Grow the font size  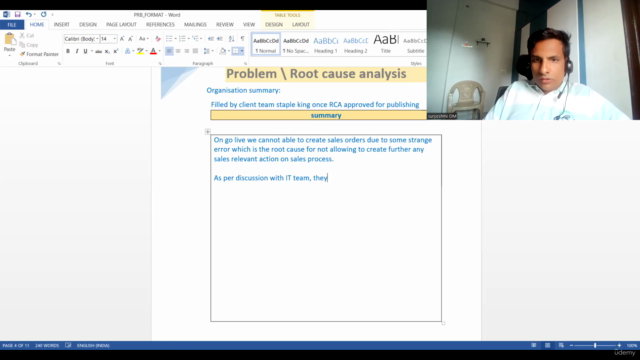tap(122, 39)
